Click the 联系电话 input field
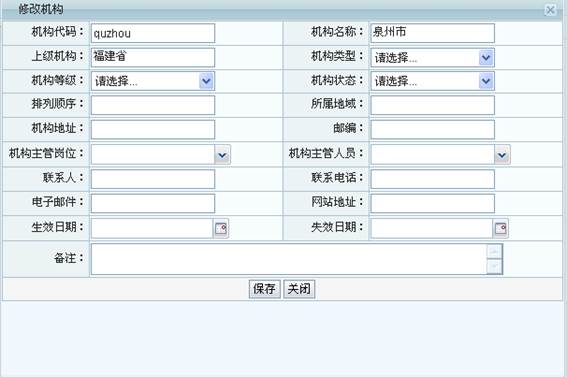The width and height of the screenshot is (567, 377). [432, 179]
